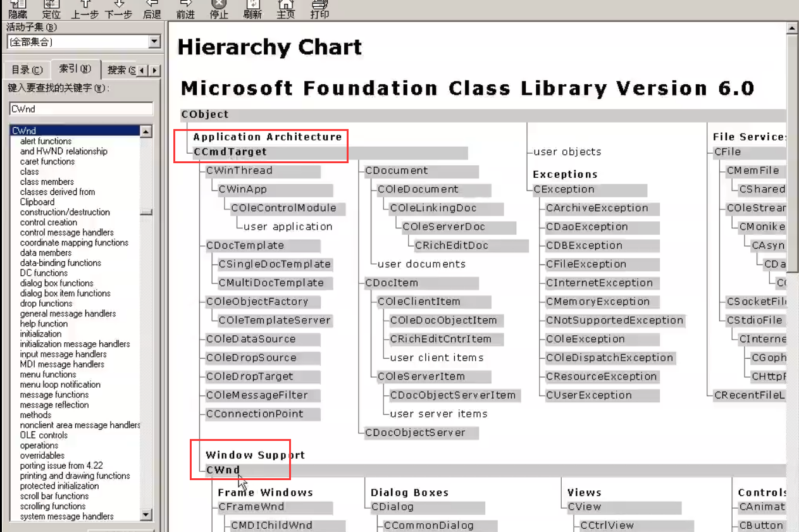Viewport: 799px width, 532px height.
Task: Click the 定位 (Locate) toolbar button
Action: pyautogui.click(x=51, y=9)
